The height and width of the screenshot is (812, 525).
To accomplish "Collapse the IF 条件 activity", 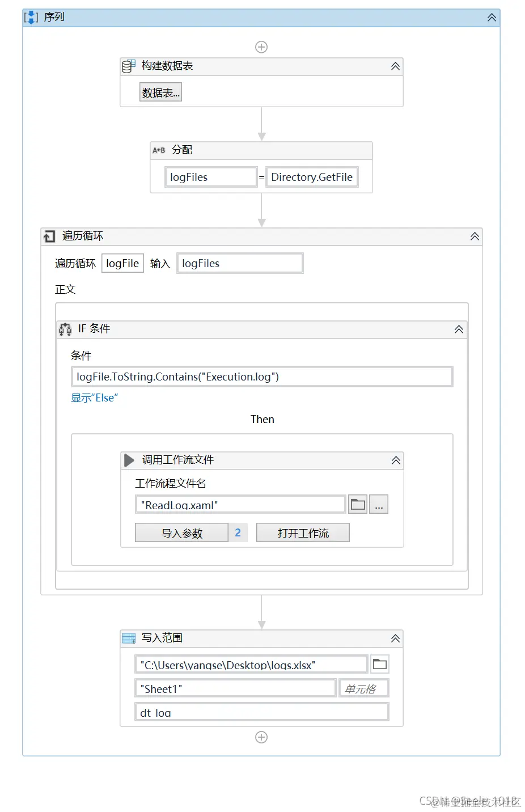I will pyautogui.click(x=459, y=329).
